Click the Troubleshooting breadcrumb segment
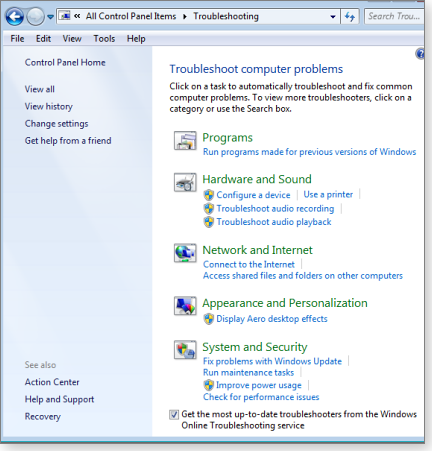This screenshot has height=451, width=432. (226, 16)
